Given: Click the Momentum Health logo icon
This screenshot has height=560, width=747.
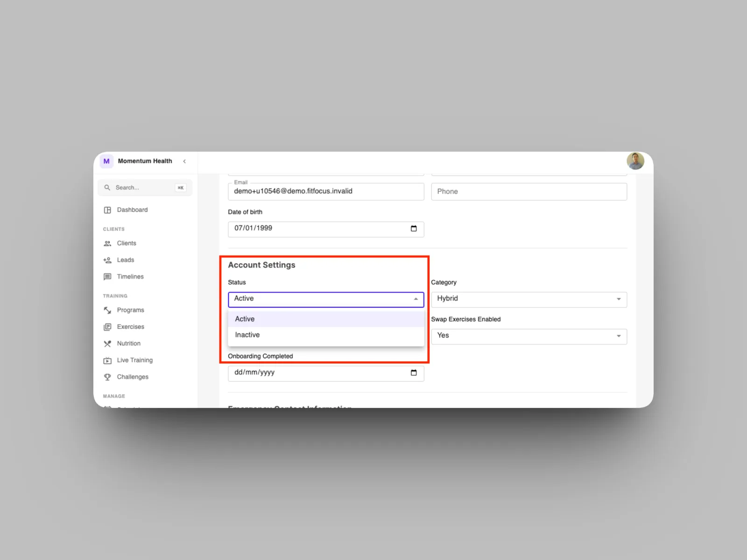Looking at the screenshot, I should pos(106,161).
